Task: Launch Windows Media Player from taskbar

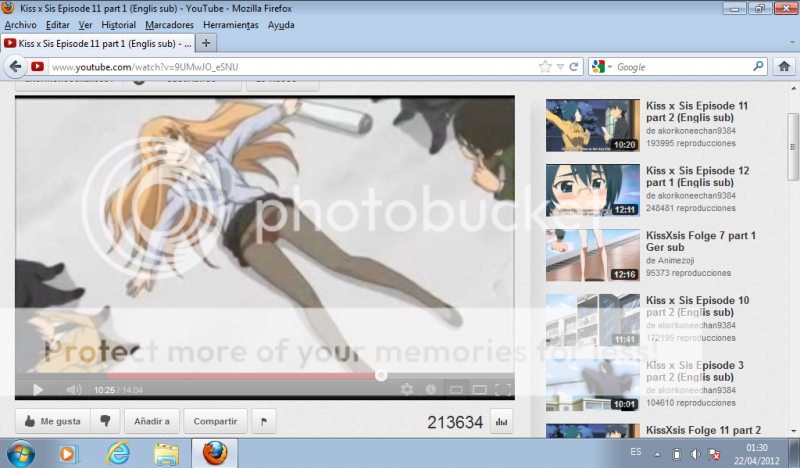Action: pos(68,453)
